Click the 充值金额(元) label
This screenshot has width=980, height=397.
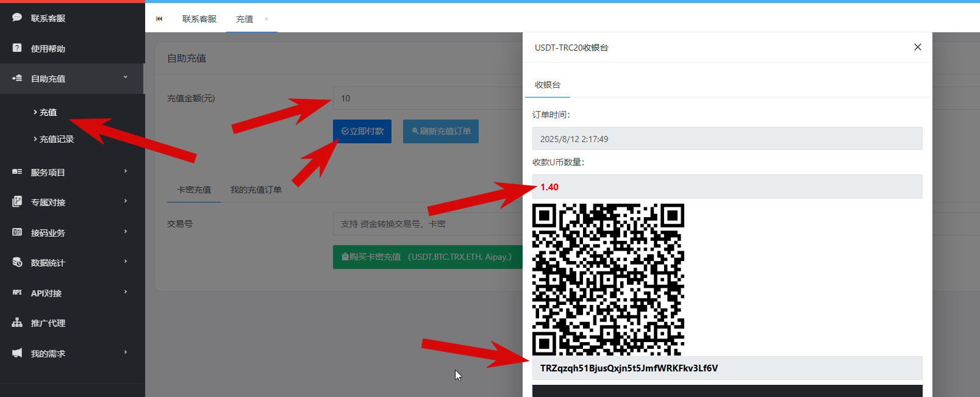coord(191,98)
